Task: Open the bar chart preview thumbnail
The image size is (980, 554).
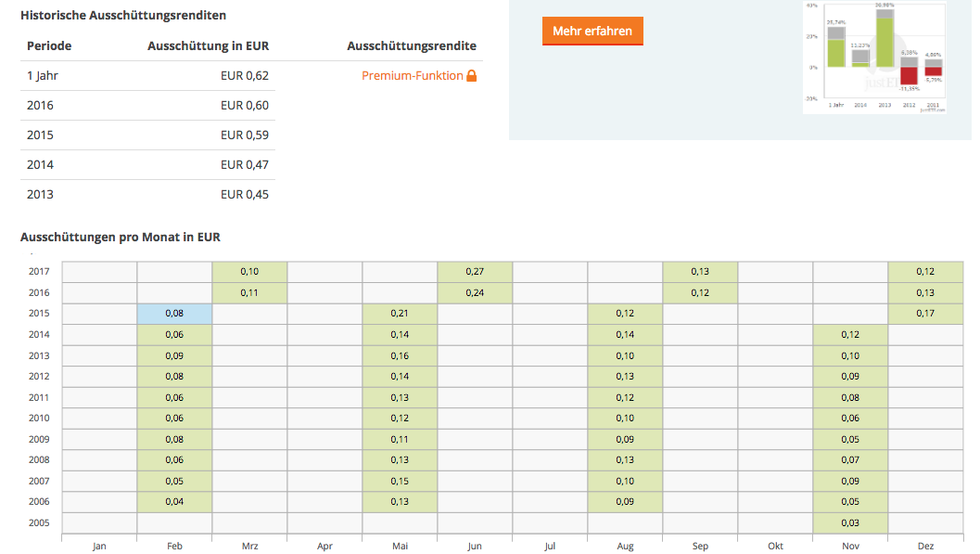Action: (872, 57)
